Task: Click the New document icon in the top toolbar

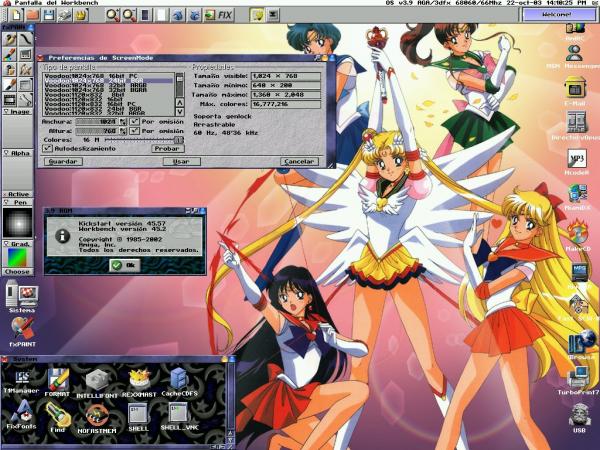Action: point(16,15)
